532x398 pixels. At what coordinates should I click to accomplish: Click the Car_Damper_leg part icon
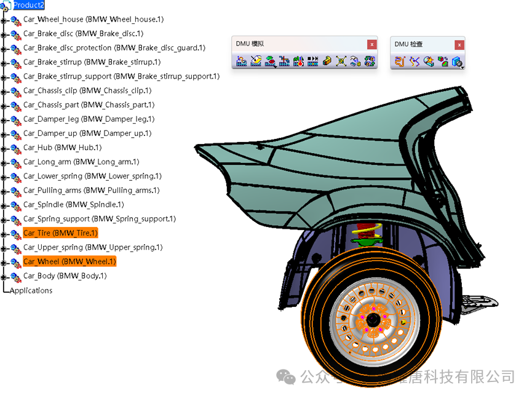coord(15,121)
